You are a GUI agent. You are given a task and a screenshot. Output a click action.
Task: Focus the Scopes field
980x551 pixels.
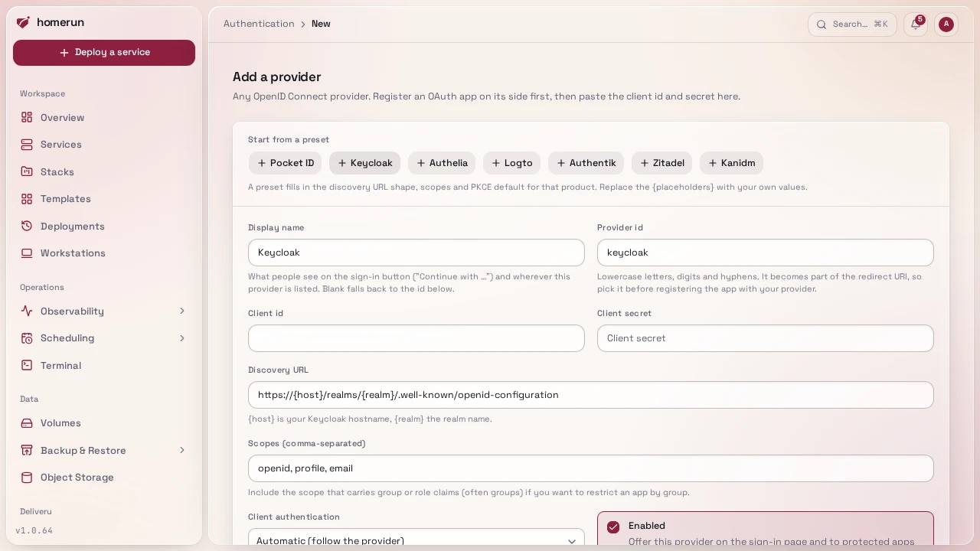[591, 468]
